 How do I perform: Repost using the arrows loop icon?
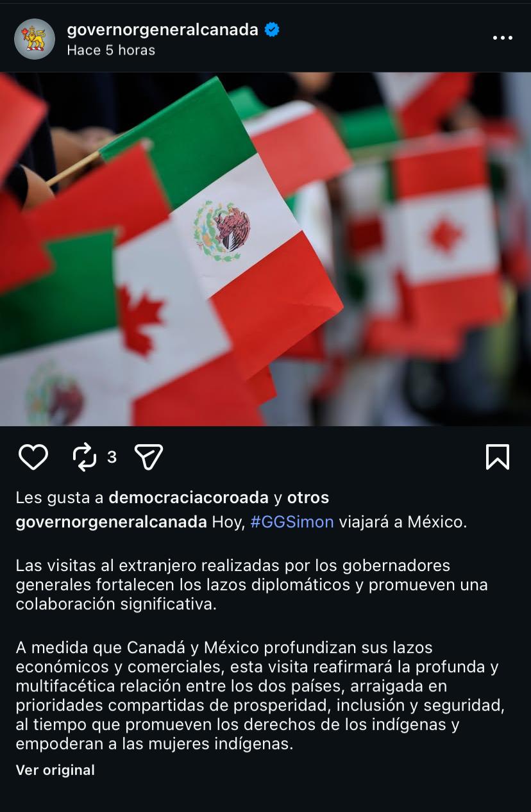click(85, 457)
